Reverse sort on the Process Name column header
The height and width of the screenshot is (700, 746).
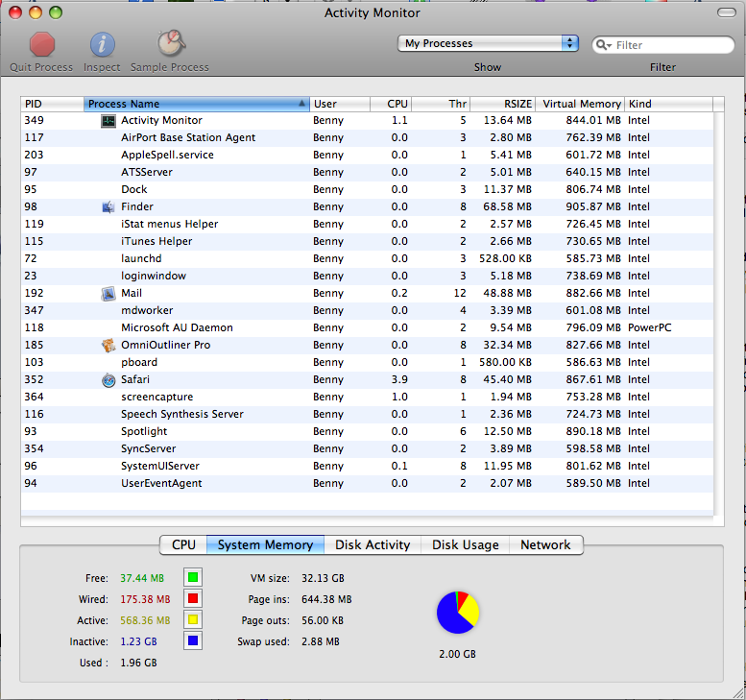tap(197, 104)
